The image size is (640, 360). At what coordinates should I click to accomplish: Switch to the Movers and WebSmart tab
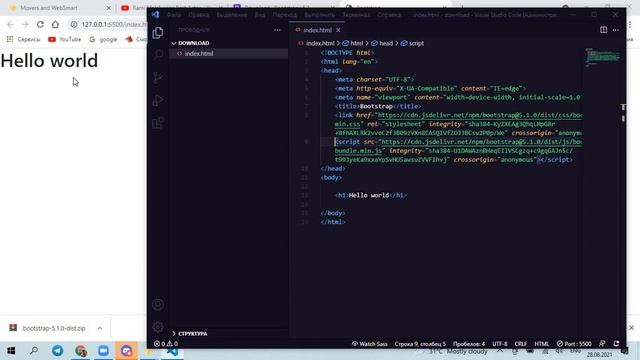(49, 8)
